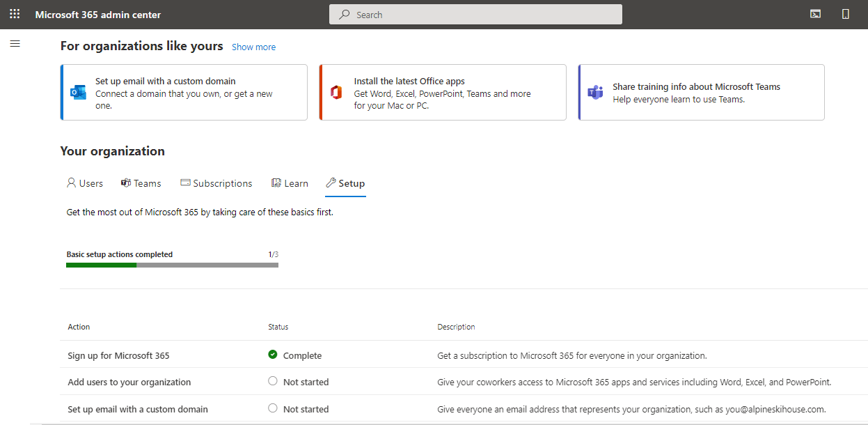The height and width of the screenshot is (425, 868).
Task: Click the 'For organizations like yours' heading
Action: (142, 46)
